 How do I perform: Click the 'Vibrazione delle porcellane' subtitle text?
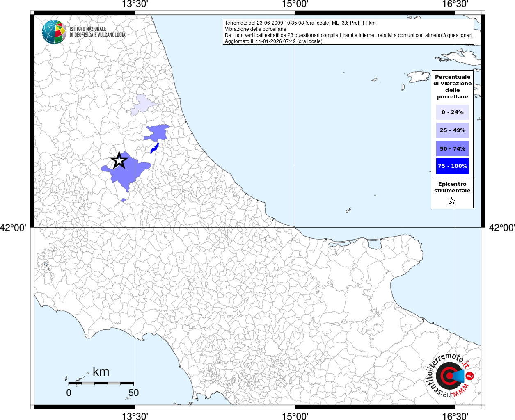(256, 29)
